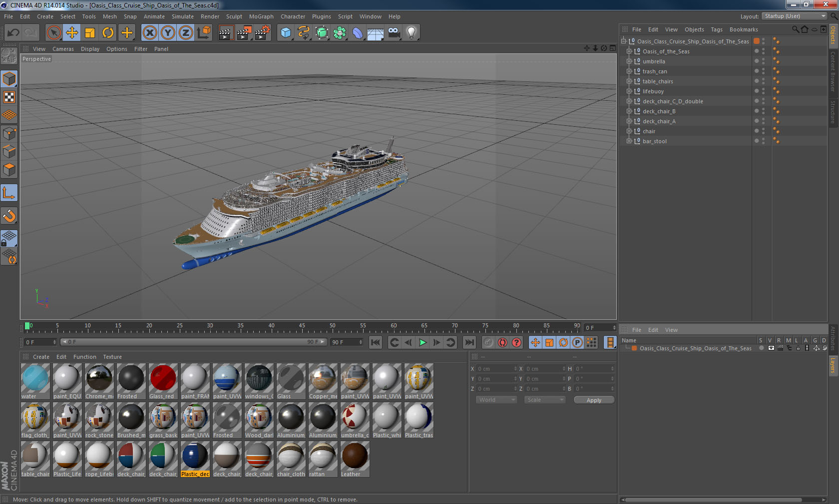
Task: Go to end of animation
Action: pyautogui.click(x=469, y=342)
